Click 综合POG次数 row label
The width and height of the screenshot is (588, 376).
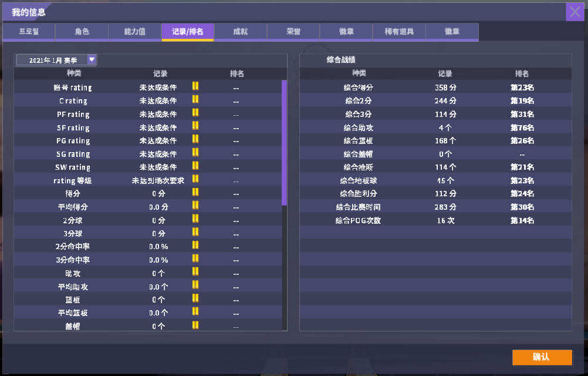(358, 220)
